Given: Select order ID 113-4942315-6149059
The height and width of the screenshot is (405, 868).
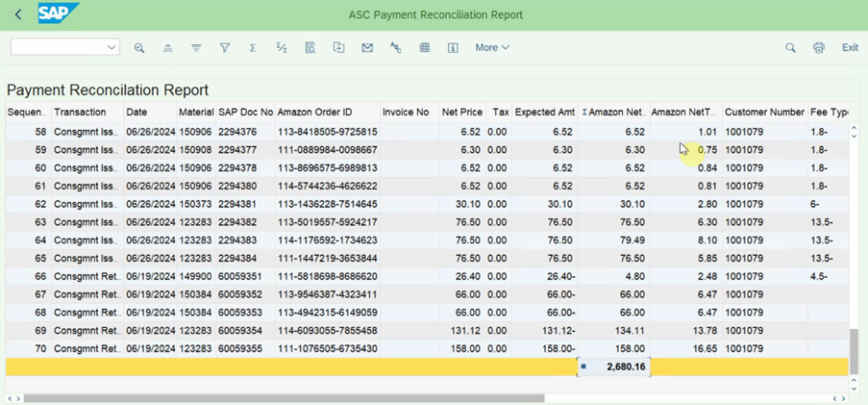Looking at the screenshot, I should 327,313.
